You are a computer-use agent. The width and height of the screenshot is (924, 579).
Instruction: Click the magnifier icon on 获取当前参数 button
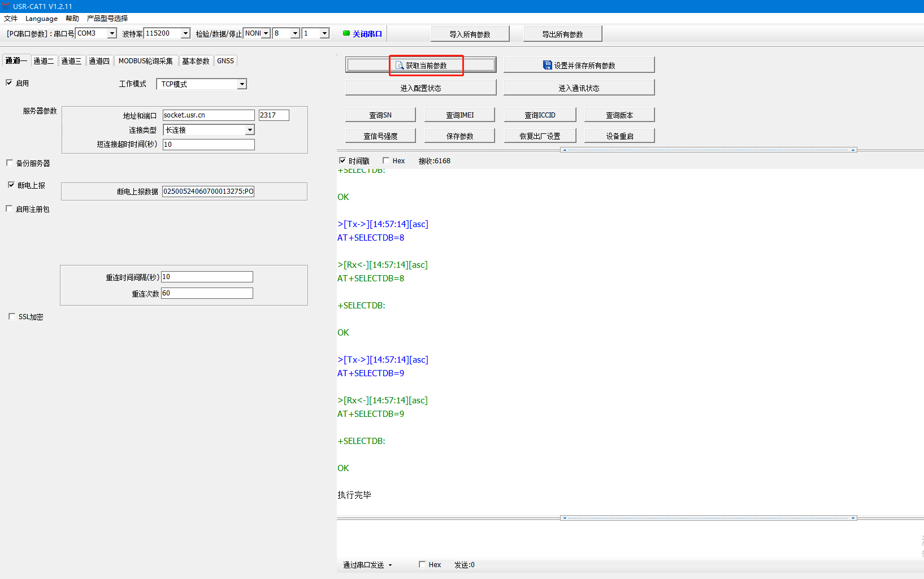click(400, 66)
